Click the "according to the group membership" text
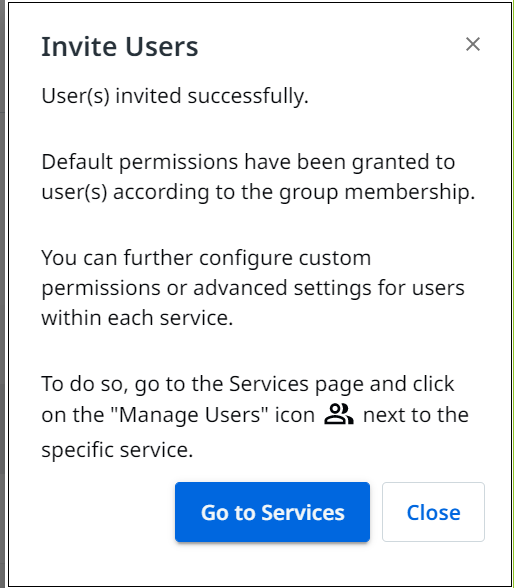 click(294, 192)
